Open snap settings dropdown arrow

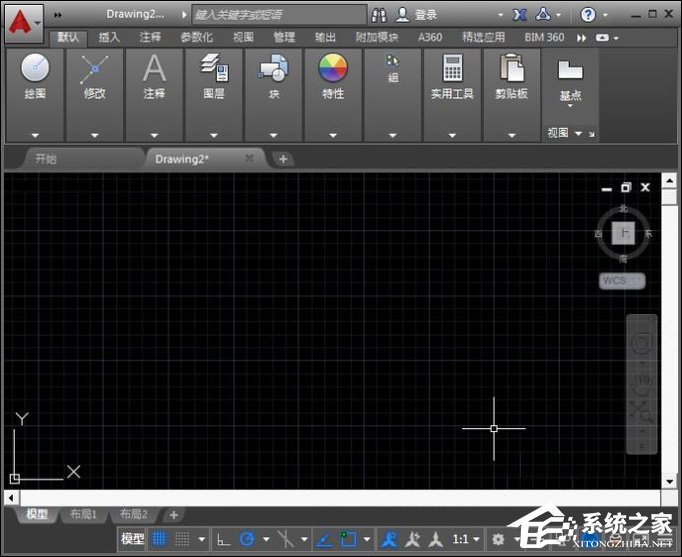pos(201,540)
